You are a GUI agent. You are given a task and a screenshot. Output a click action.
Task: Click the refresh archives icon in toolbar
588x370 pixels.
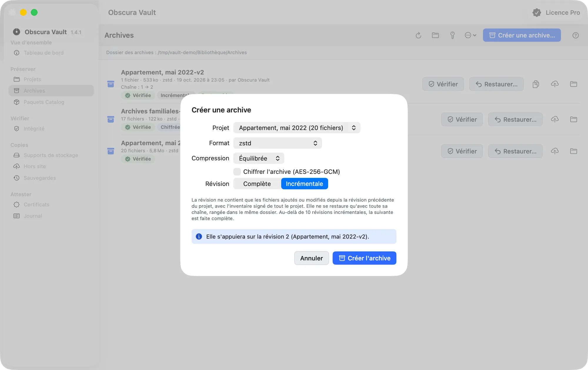pos(418,35)
